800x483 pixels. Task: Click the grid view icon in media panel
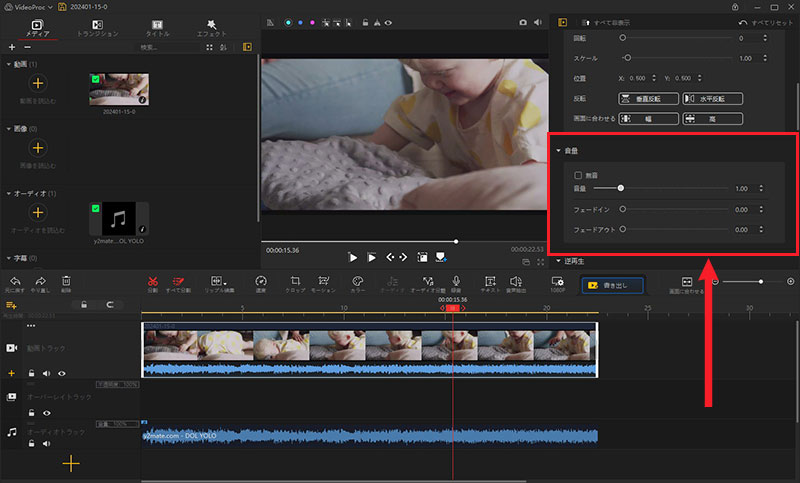click(x=209, y=47)
